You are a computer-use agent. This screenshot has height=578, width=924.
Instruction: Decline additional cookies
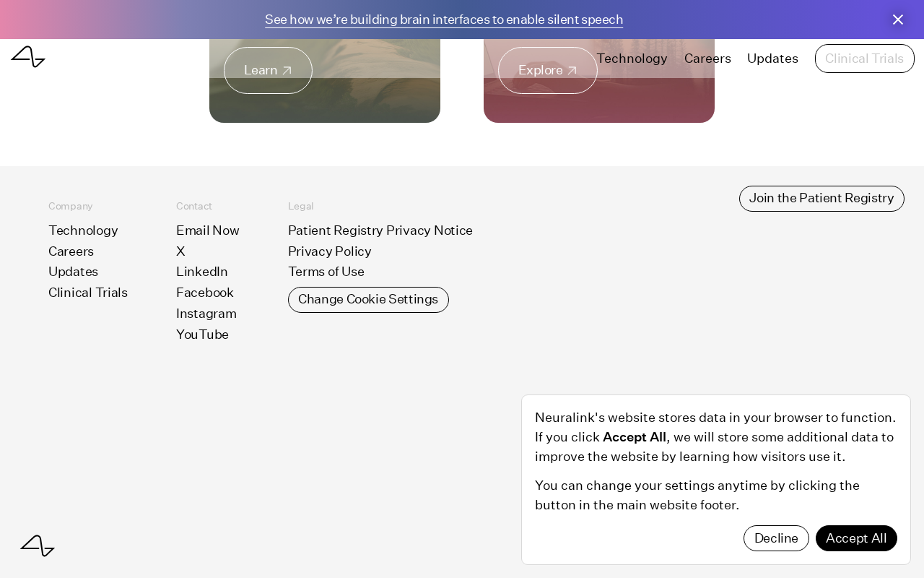pos(776,538)
